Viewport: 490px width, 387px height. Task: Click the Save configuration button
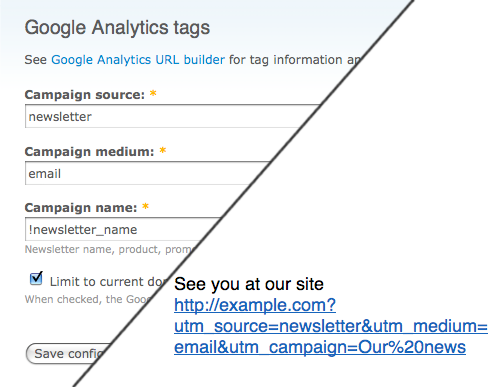(x=68, y=354)
